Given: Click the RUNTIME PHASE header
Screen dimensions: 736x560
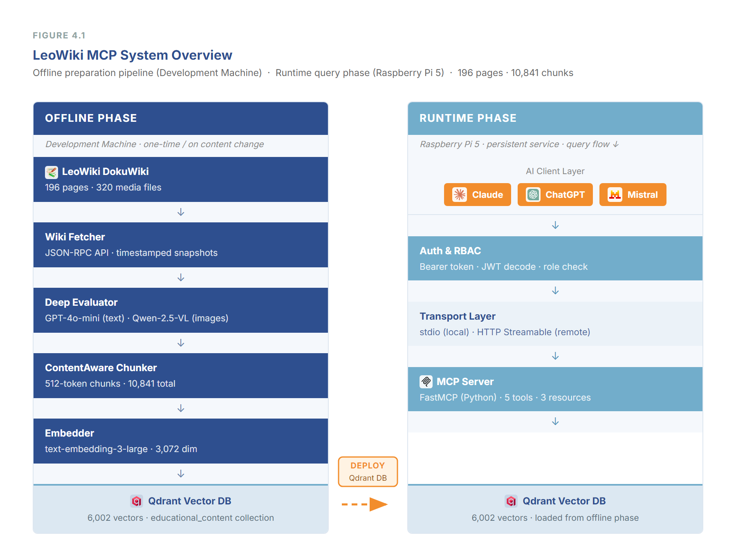Looking at the screenshot, I should [555, 119].
